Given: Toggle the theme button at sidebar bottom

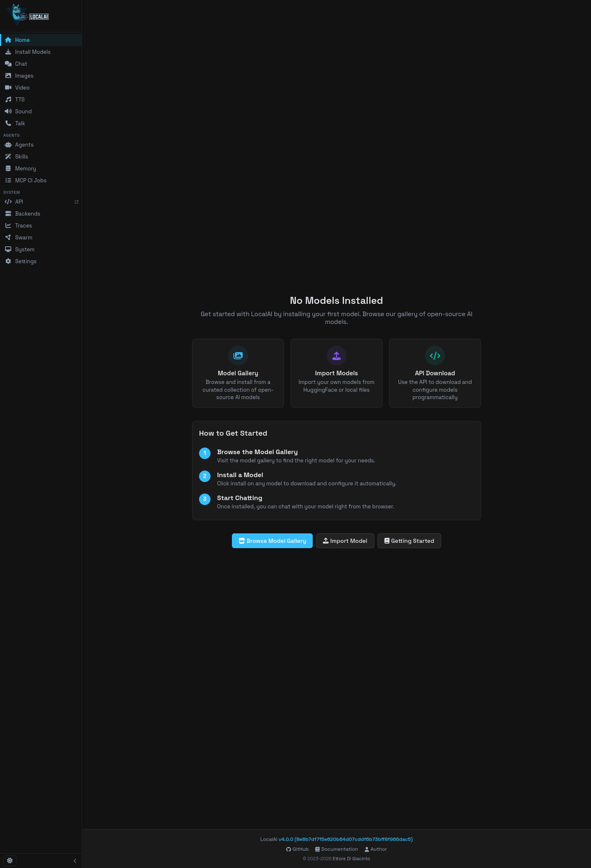Looking at the screenshot, I should 10,861.
